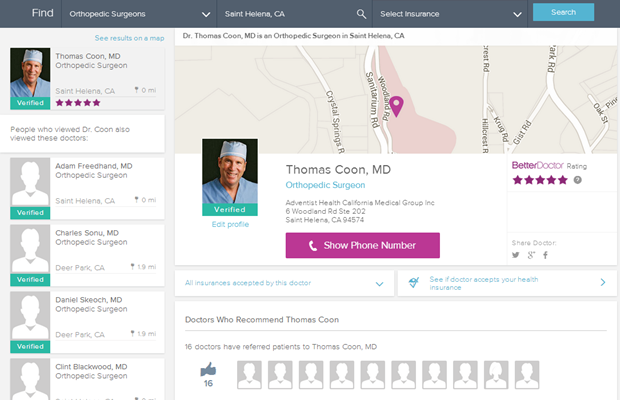Share doctor on Google Plus
The height and width of the screenshot is (400, 620).
[531, 255]
